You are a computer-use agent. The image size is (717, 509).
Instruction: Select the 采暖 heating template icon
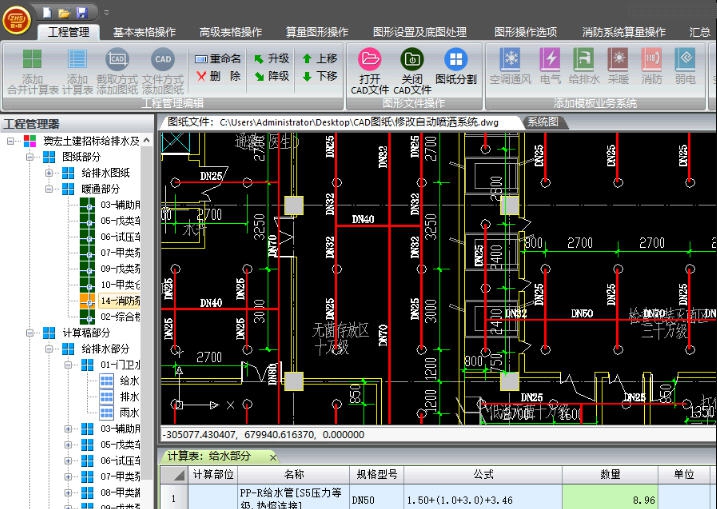[x=618, y=60]
